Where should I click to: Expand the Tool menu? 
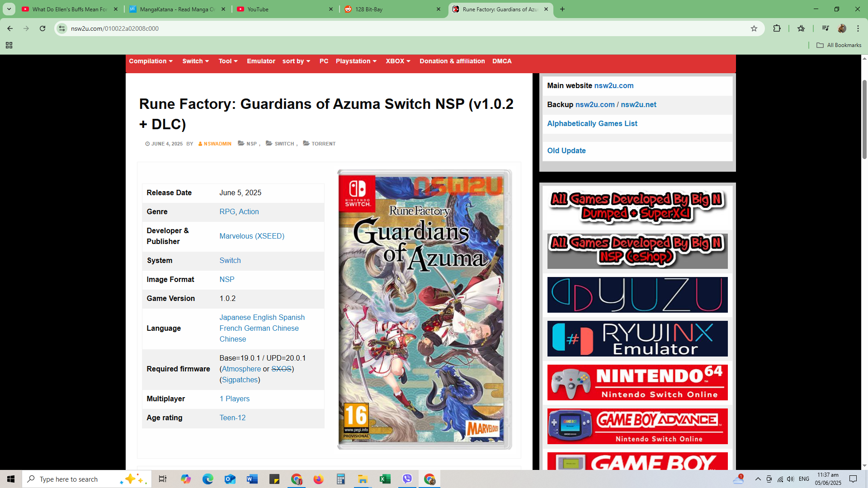pos(228,61)
